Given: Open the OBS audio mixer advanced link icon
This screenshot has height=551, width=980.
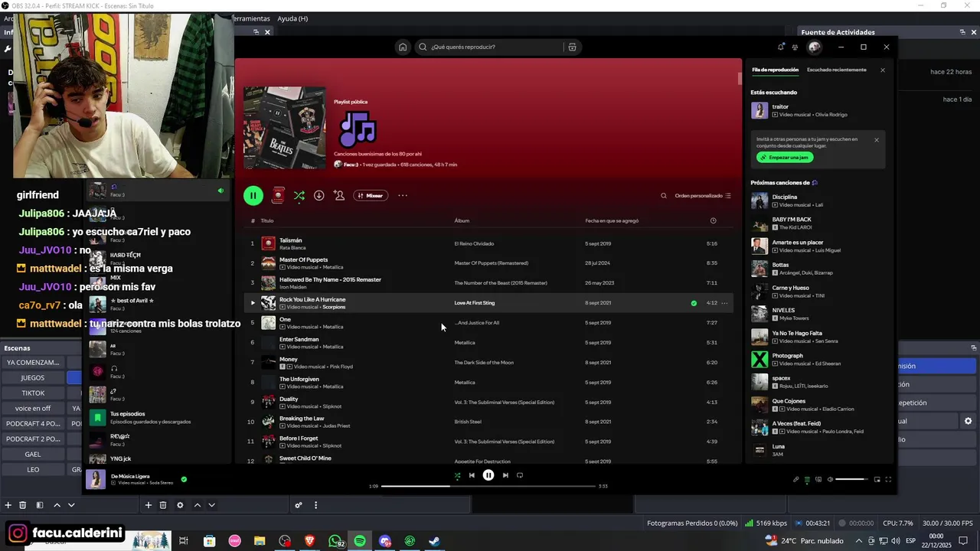Looking at the screenshot, I should (x=299, y=505).
